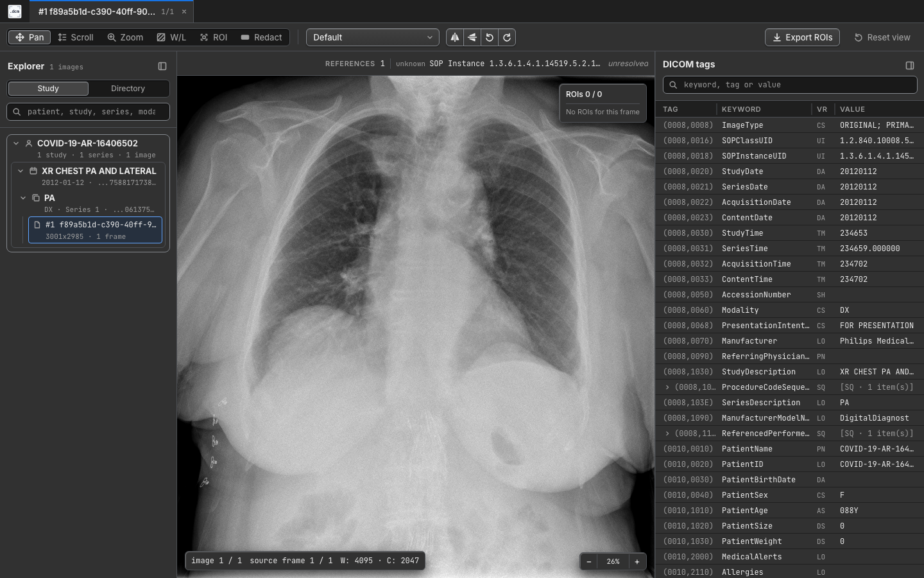Screen dimensions: 924x578
Task: Rotate image clockwise icon
Action: point(507,37)
